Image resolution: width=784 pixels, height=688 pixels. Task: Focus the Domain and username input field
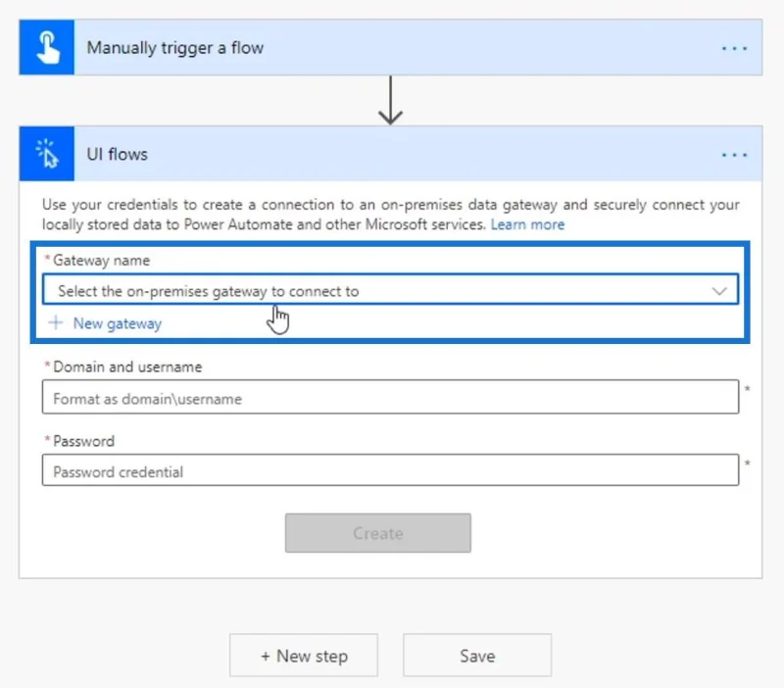(390, 397)
